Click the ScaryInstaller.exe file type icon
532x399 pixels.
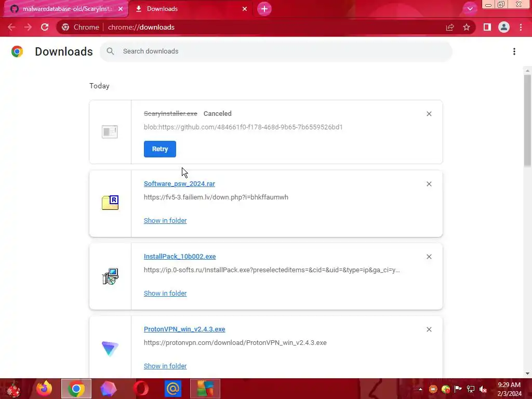110,131
